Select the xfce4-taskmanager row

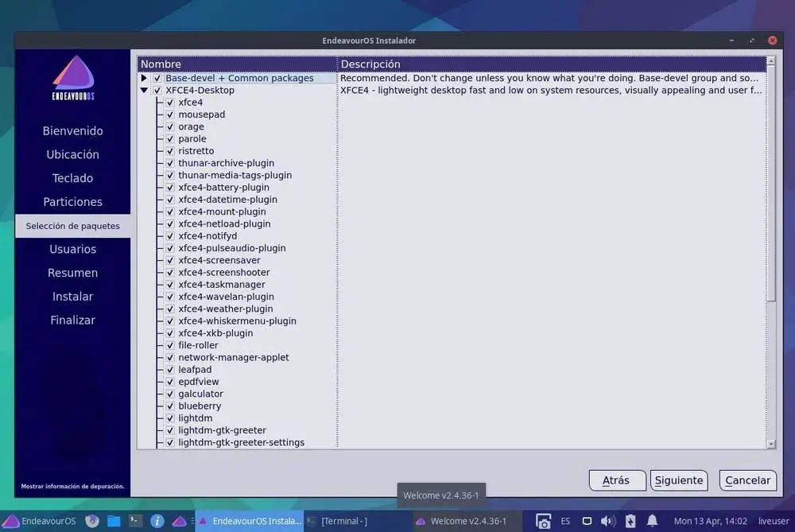[222, 285]
